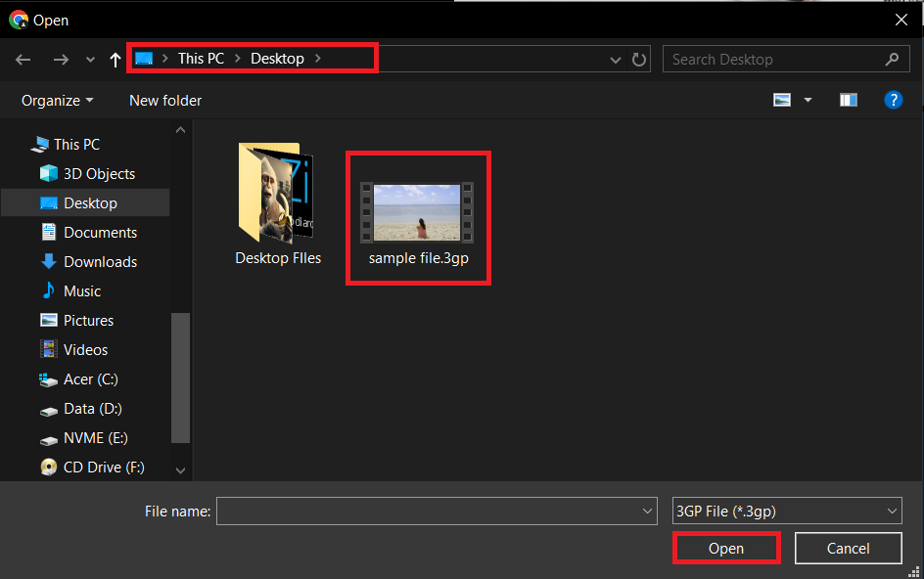
Task: Select the Music sidebar icon
Action: [47, 290]
